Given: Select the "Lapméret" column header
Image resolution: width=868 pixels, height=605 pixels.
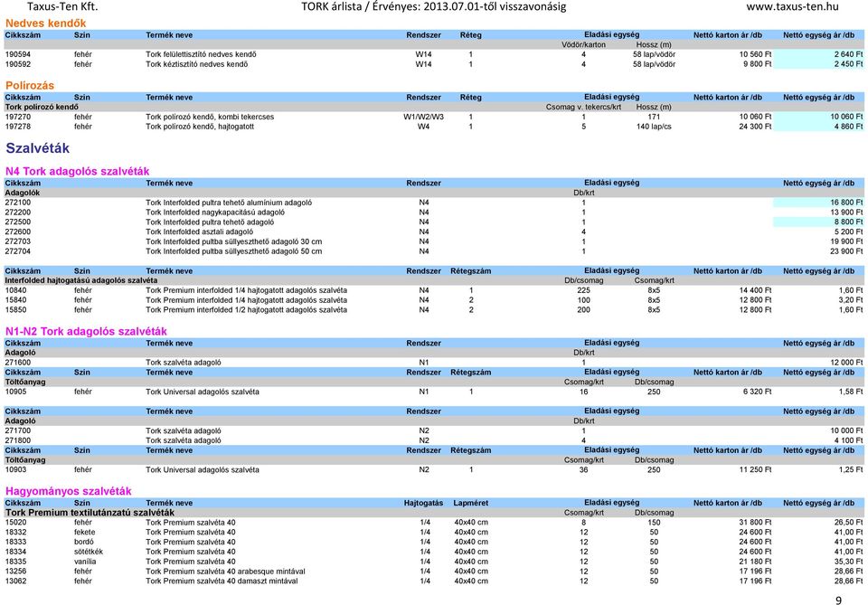Looking at the screenshot, I should point(470,503).
